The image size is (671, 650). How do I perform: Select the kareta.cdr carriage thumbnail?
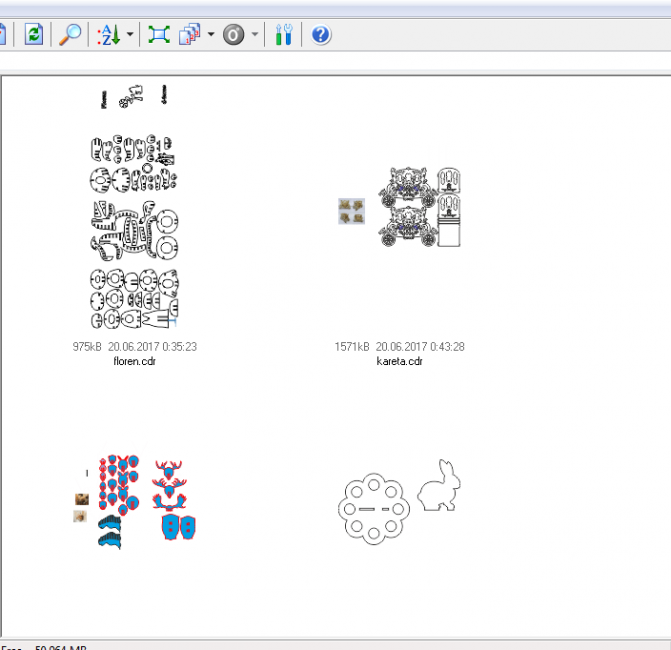click(402, 208)
